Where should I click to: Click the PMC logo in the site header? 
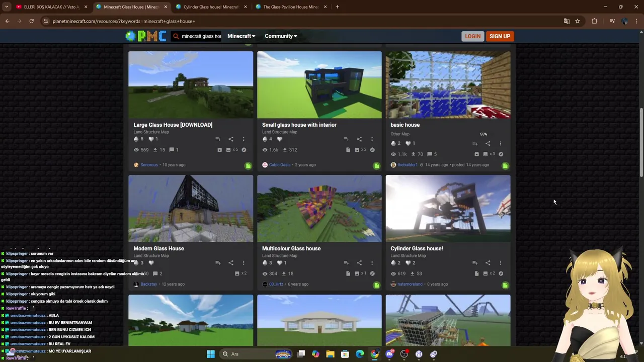pyautogui.click(x=146, y=36)
